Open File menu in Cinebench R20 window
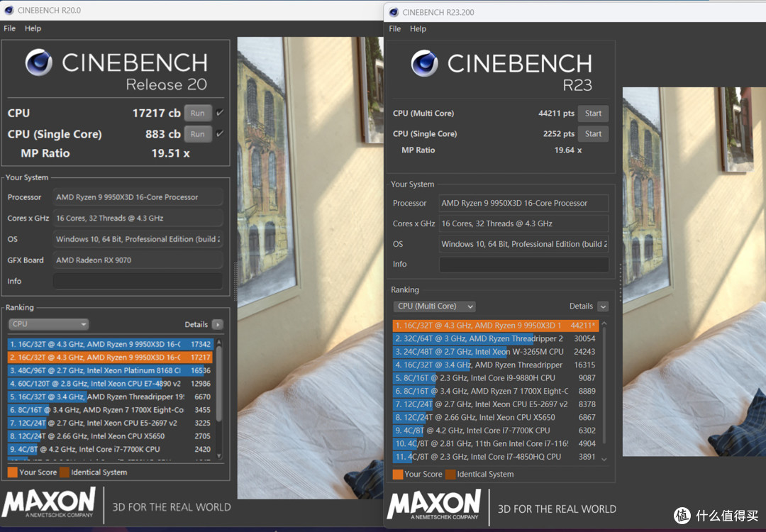Screen dimensions: 766x532 coord(9,28)
